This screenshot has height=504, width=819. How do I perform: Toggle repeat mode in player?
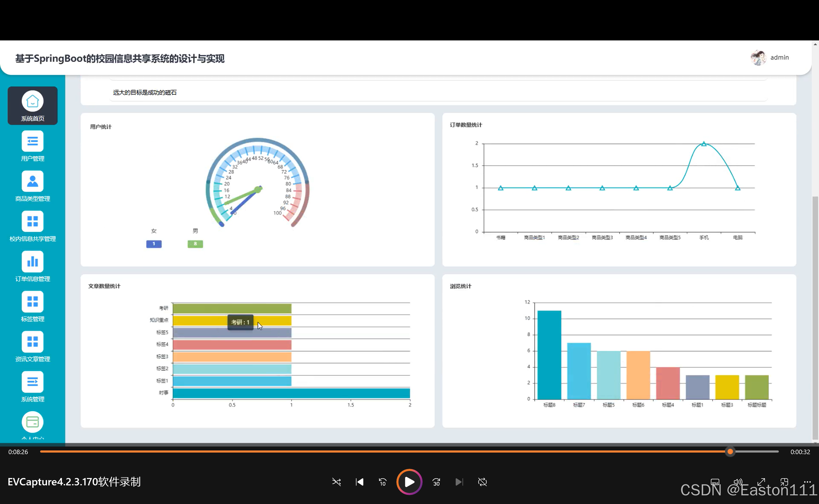click(482, 482)
